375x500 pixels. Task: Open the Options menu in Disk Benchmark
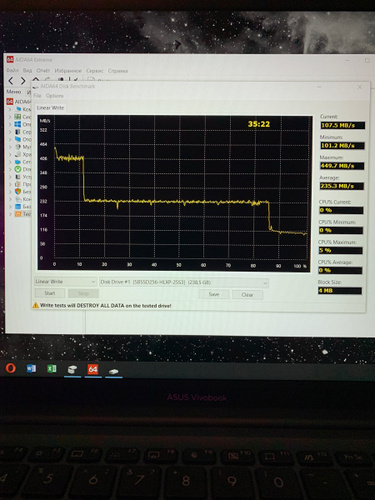(x=54, y=96)
